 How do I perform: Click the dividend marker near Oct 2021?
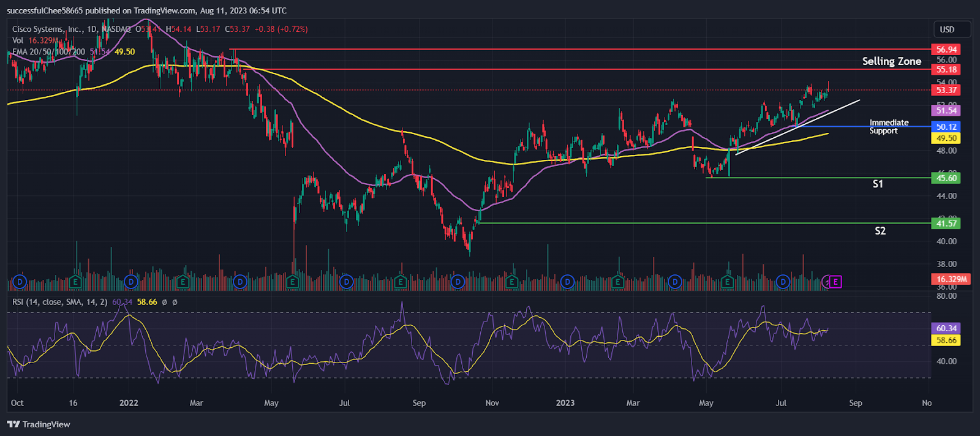pyautogui.click(x=20, y=282)
